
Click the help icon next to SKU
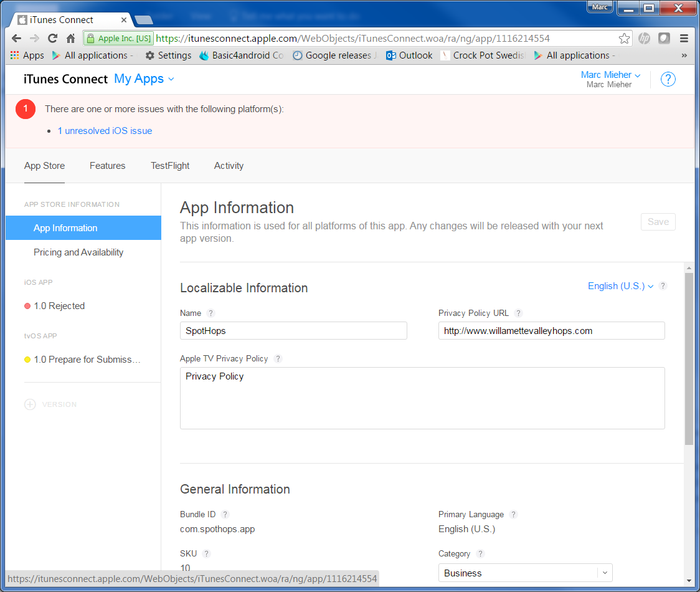click(206, 554)
